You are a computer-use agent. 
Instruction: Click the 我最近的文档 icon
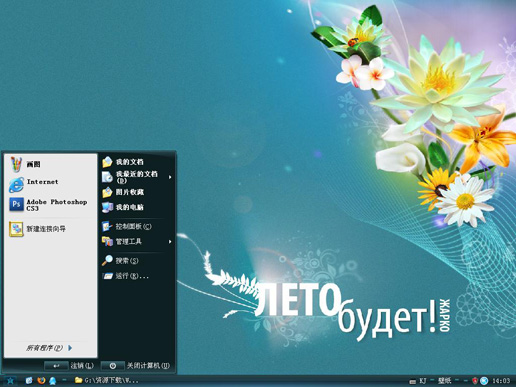click(x=107, y=177)
